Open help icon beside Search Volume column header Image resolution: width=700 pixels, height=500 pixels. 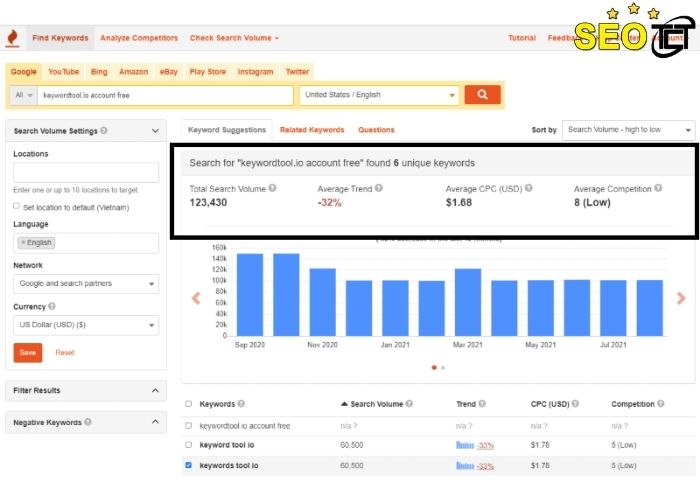coord(409,404)
